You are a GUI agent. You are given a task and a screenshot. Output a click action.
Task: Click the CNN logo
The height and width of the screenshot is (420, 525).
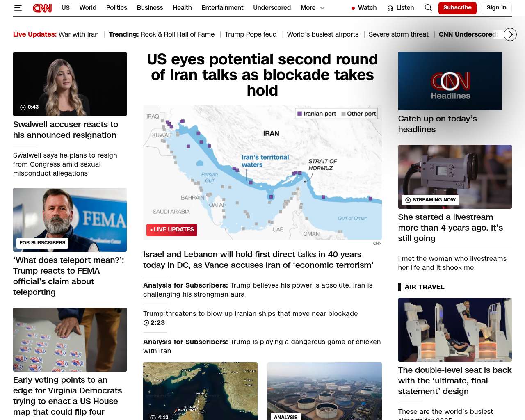(42, 8)
